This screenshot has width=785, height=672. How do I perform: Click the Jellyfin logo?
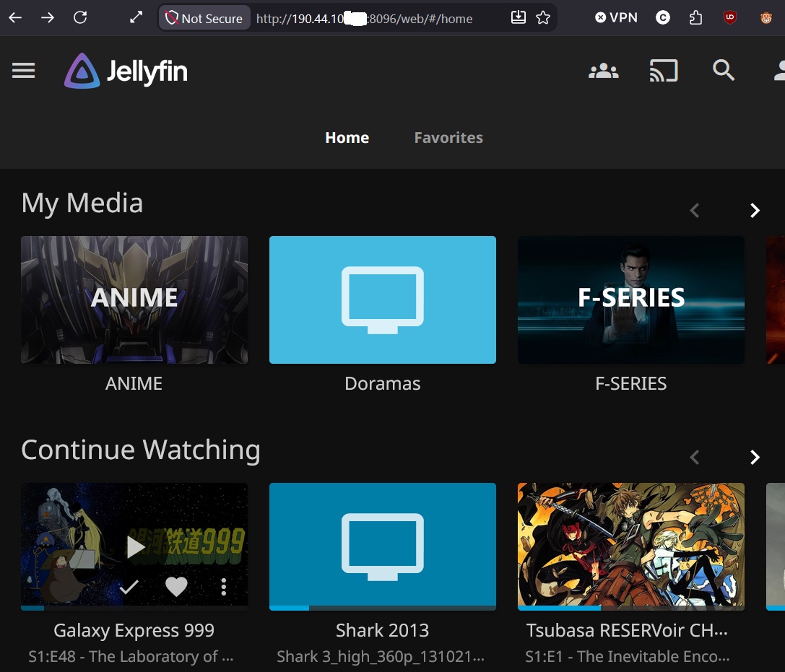126,71
